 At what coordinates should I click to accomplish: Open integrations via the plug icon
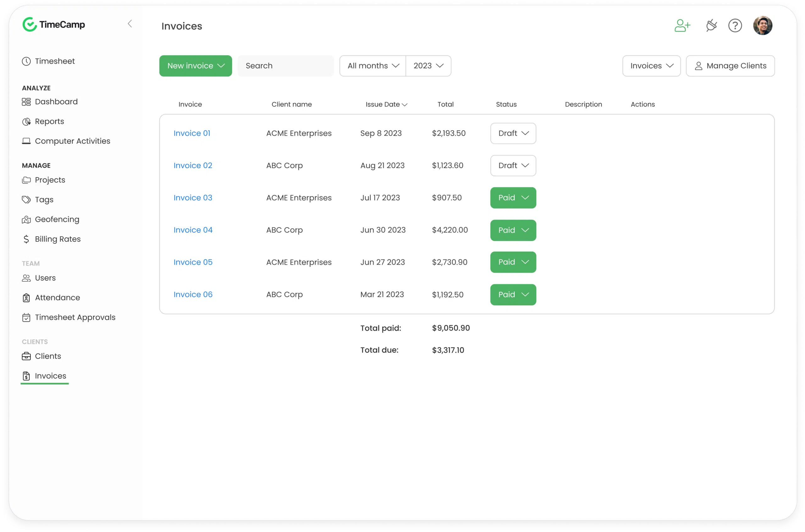click(711, 25)
